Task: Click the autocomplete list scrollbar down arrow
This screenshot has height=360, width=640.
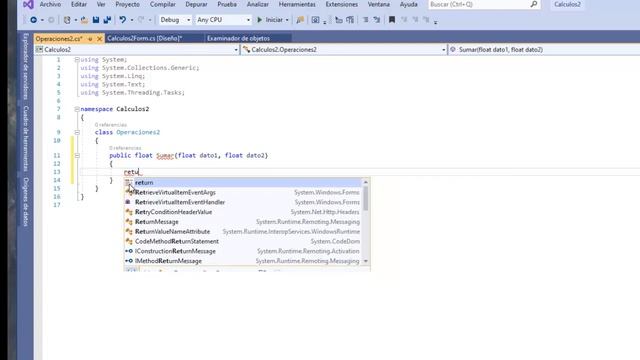Action: pyautogui.click(x=366, y=261)
